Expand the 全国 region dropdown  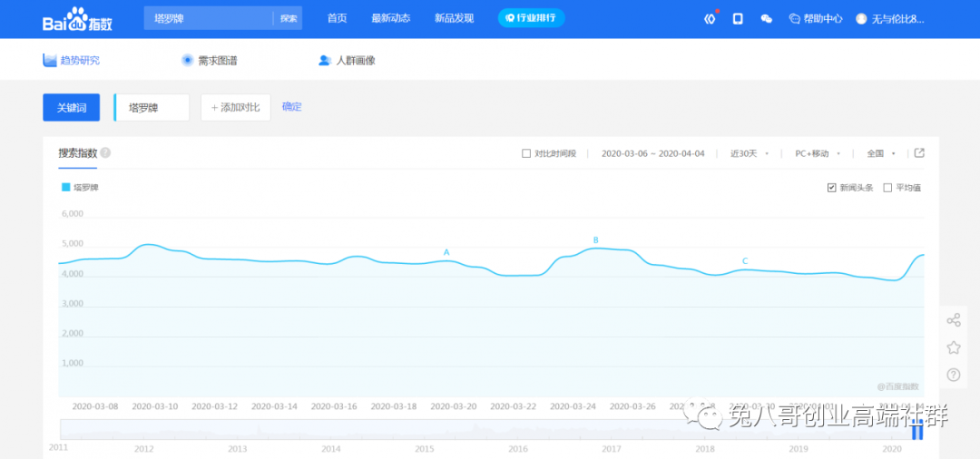881,153
